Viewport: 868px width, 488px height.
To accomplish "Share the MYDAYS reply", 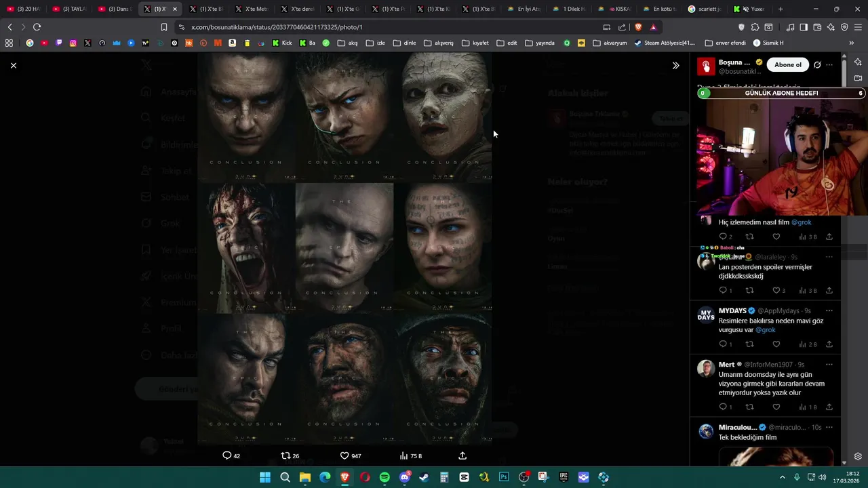I will point(829,344).
